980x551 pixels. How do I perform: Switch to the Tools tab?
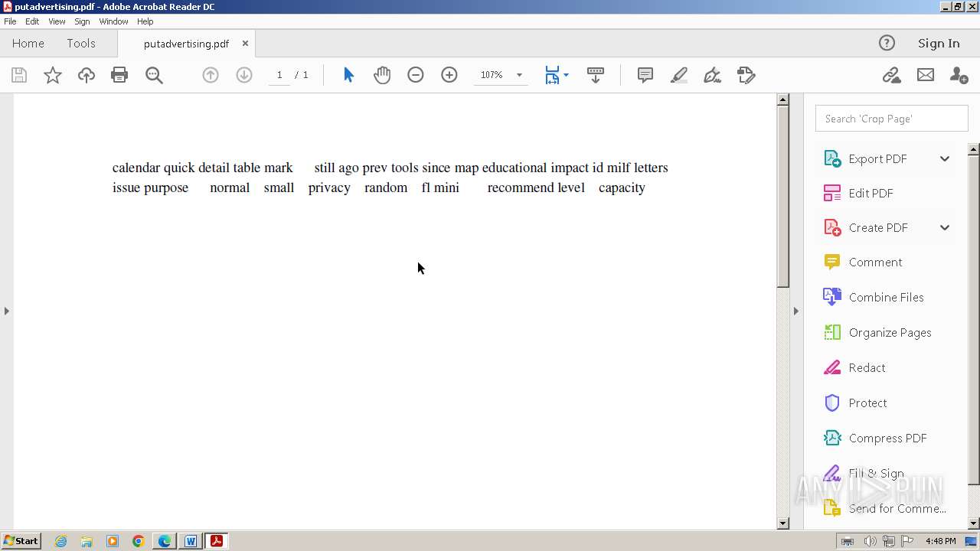coord(81,43)
